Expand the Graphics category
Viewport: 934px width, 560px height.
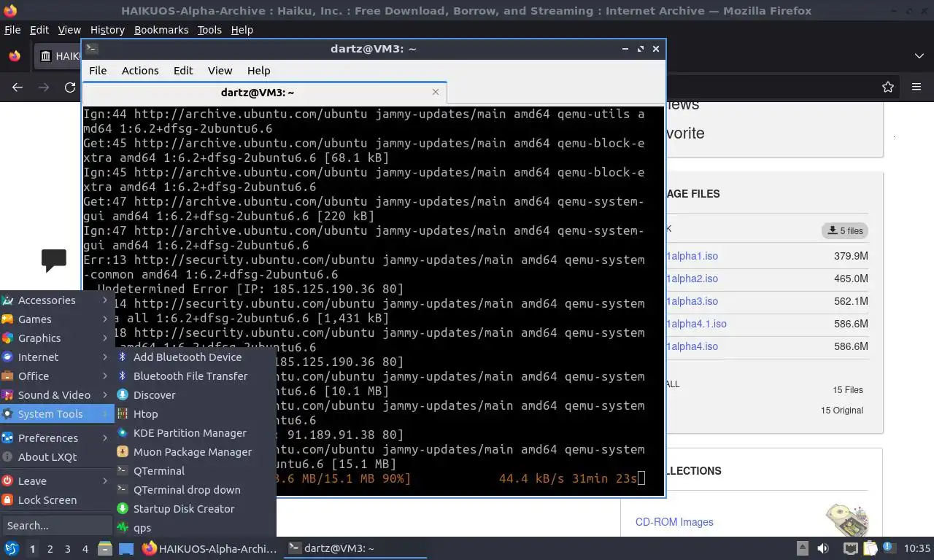57,338
